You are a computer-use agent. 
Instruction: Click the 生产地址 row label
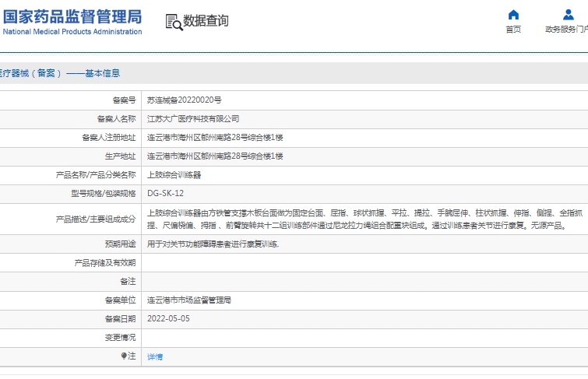(121, 156)
